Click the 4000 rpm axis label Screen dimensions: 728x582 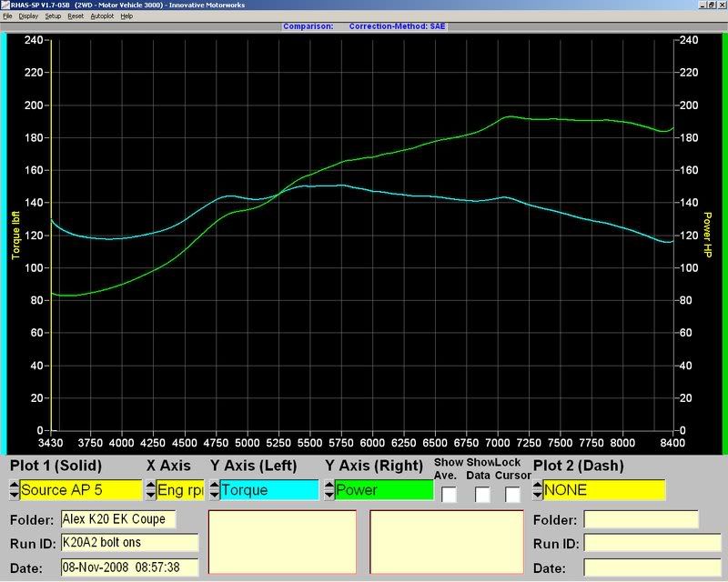[x=122, y=443]
